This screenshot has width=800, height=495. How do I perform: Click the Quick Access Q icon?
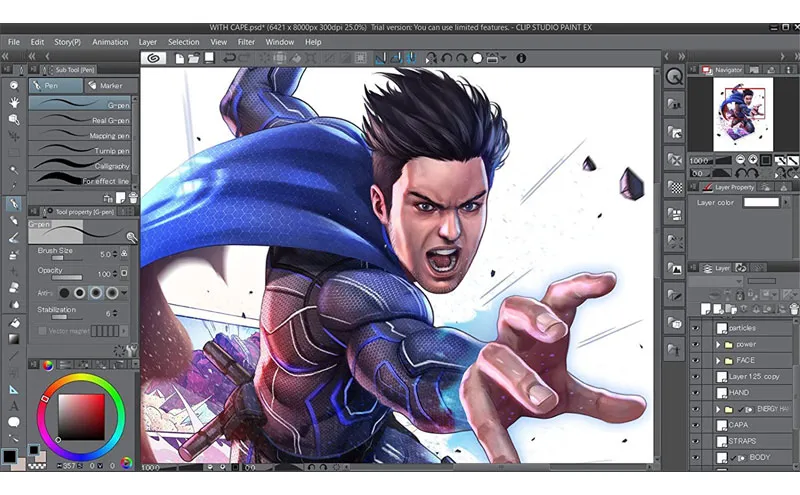(675, 76)
